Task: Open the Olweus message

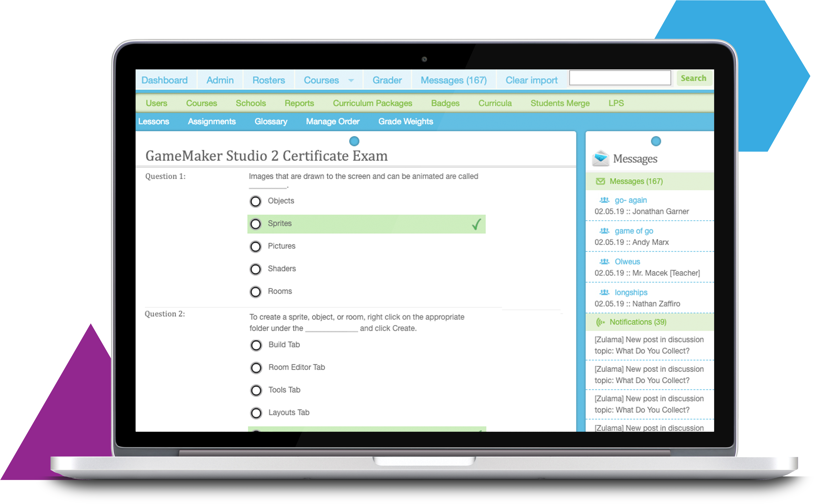Action: (x=627, y=262)
